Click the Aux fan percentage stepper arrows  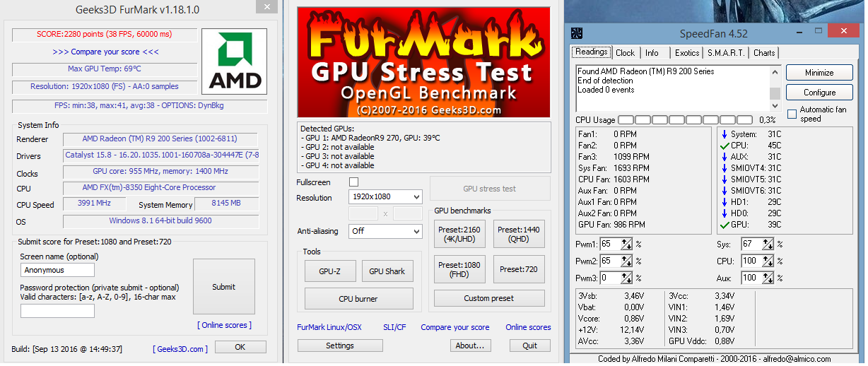click(x=768, y=278)
